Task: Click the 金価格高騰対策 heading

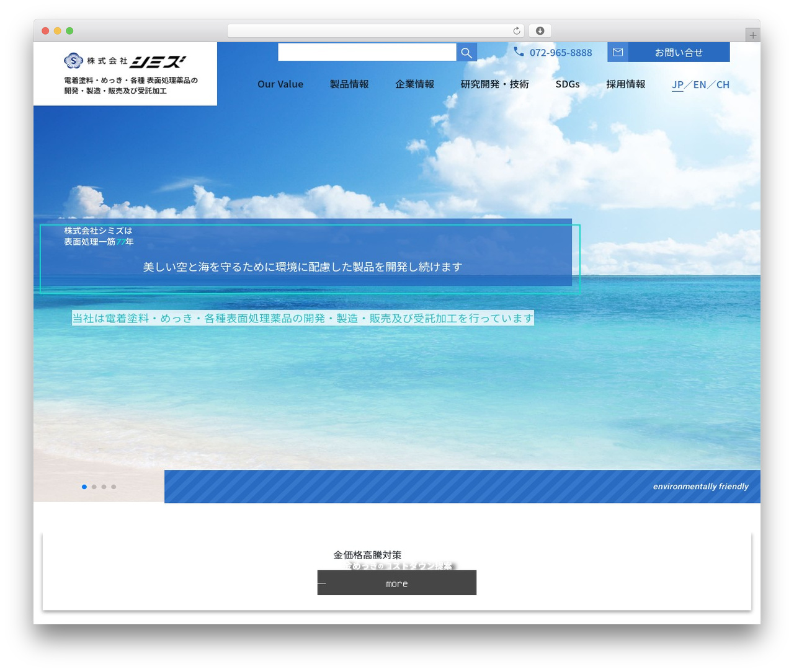Action: pyautogui.click(x=367, y=555)
